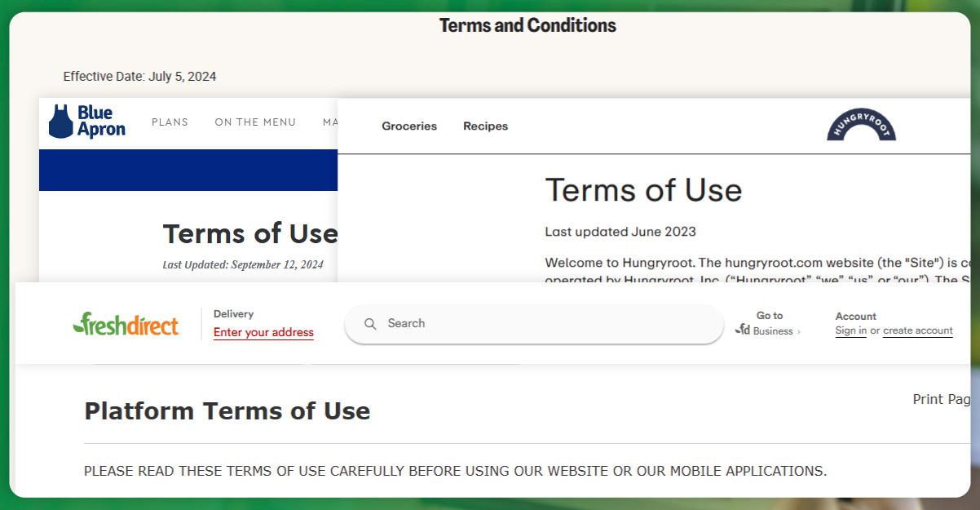Click the Last Updated September 12, 2024 text

[x=243, y=264]
